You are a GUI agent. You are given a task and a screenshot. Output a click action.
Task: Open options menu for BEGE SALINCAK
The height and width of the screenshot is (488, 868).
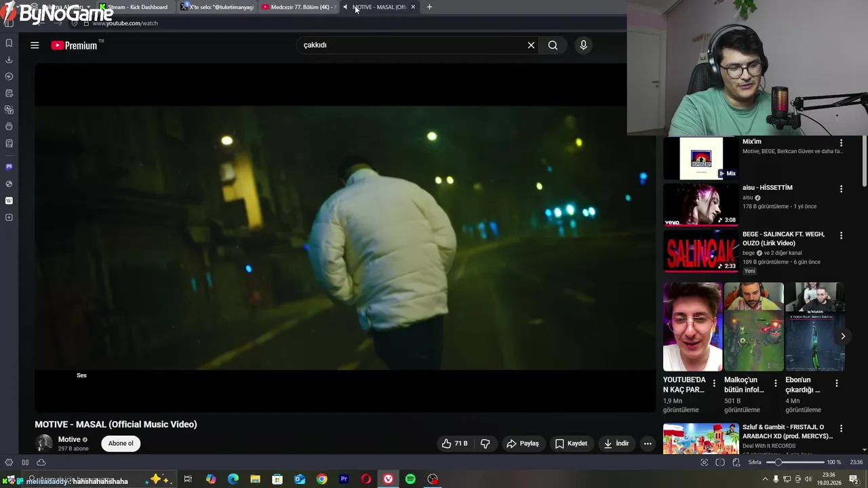[841, 235]
